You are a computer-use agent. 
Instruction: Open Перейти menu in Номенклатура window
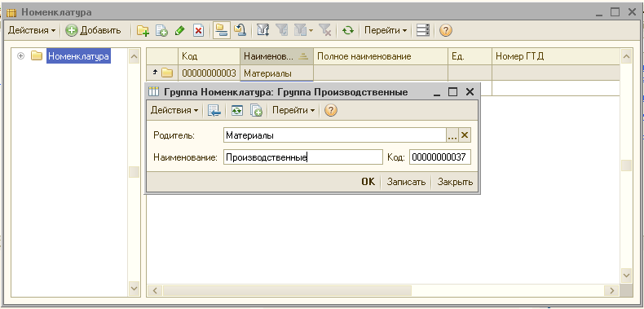(386, 30)
